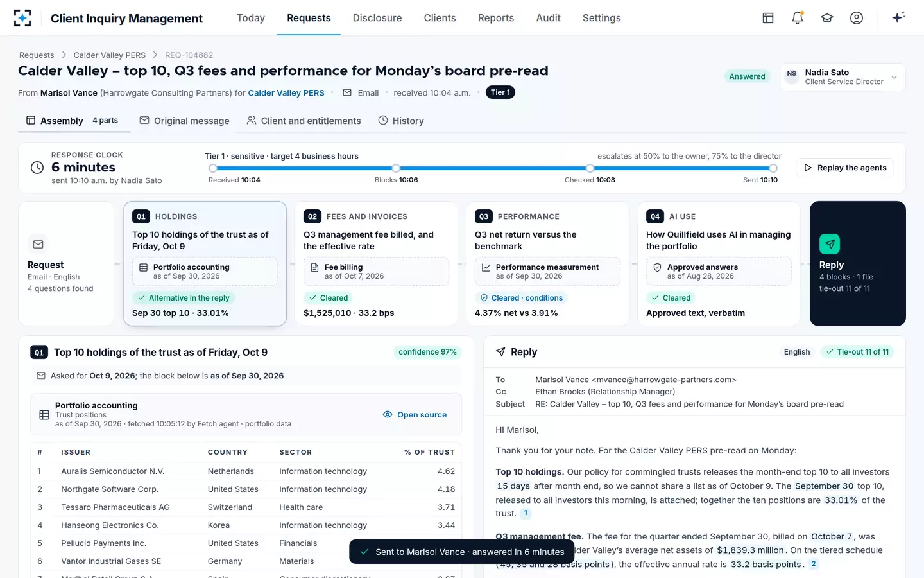924x578 pixels.
Task: Select the Q3 Performance card
Action: pos(547,263)
